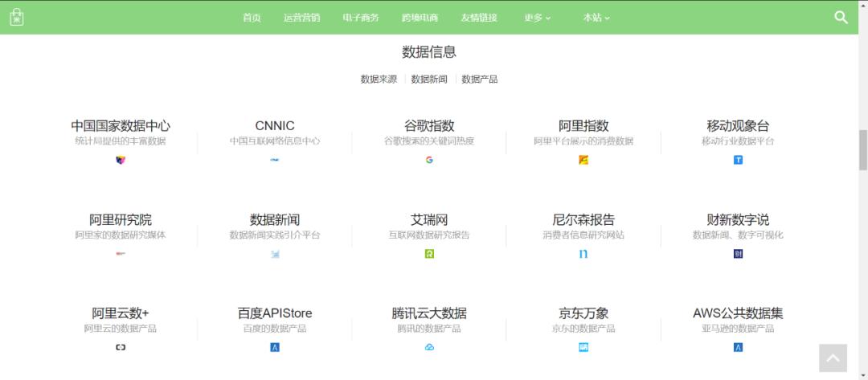Image resolution: width=868 pixels, height=380 pixels.
Task: Open the 尼尔森报告 title link
Action: [x=583, y=219]
